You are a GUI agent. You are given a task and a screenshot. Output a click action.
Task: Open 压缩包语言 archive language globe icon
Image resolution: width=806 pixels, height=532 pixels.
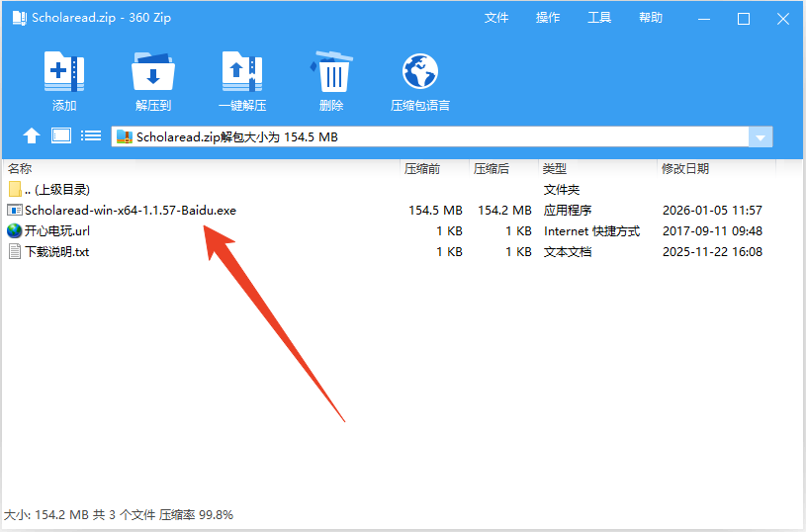420,71
